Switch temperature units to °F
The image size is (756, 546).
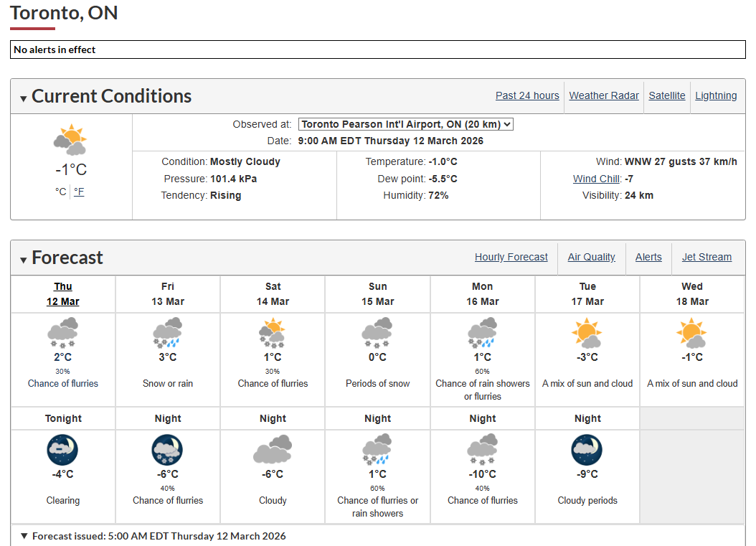tap(79, 192)
